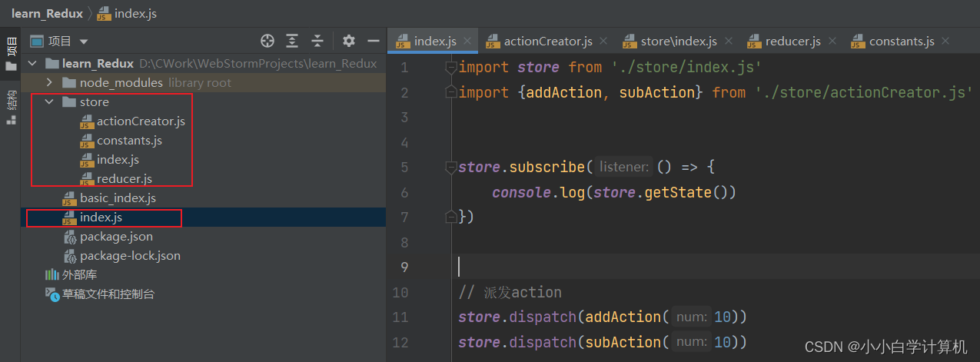Close the store\index.js editor tab

pos(728,41)
